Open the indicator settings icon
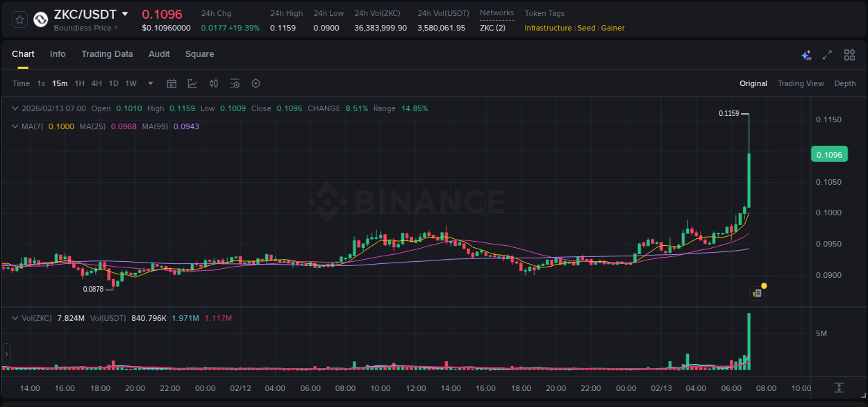Viewport: 868px width, 407px height. [235, 83]
